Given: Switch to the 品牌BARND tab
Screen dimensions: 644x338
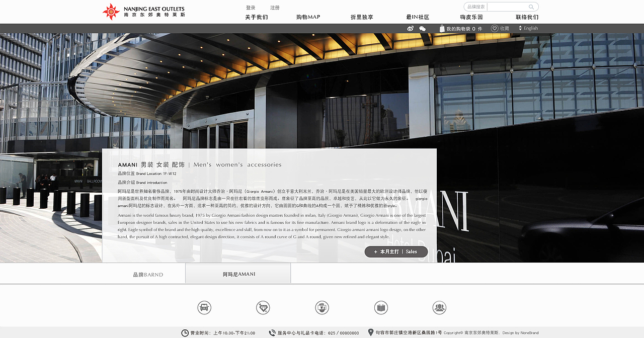Looking at the screenshot, I should (147, 274).
